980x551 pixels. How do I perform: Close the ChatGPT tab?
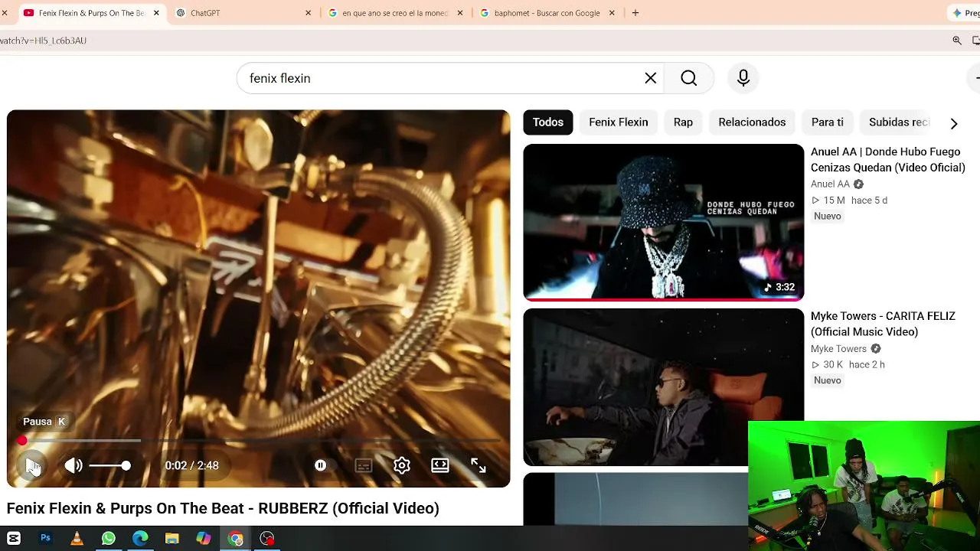pyautogui.click(x=308, y=13)
